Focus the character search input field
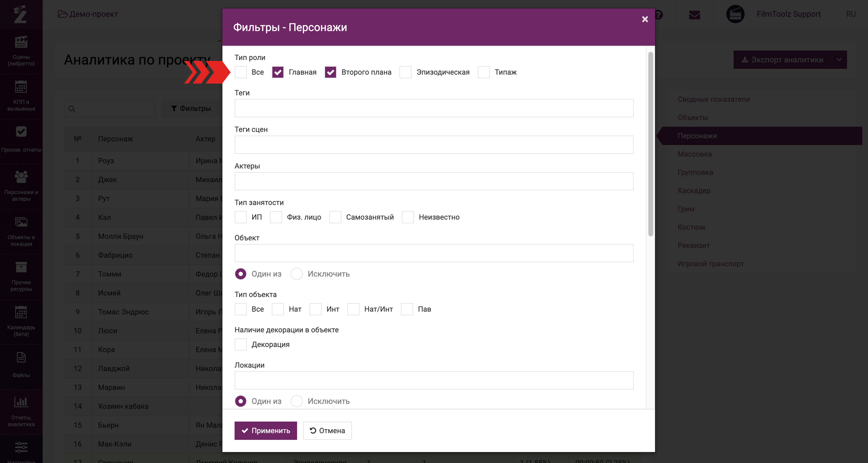 click(x=110, y=108)
